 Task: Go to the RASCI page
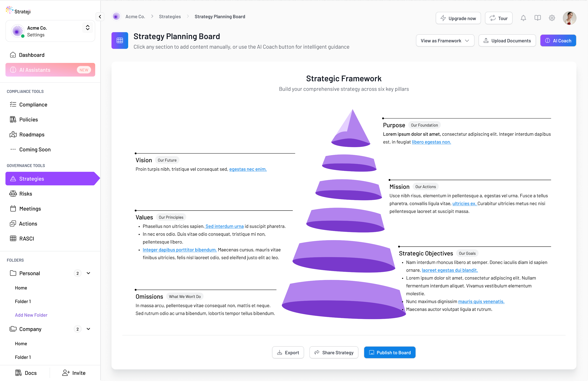point(26,239)
